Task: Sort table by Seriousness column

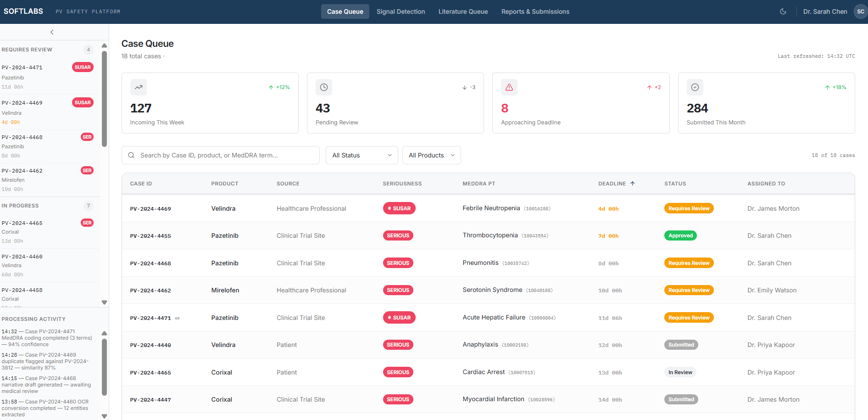Action: click(402, 184)
